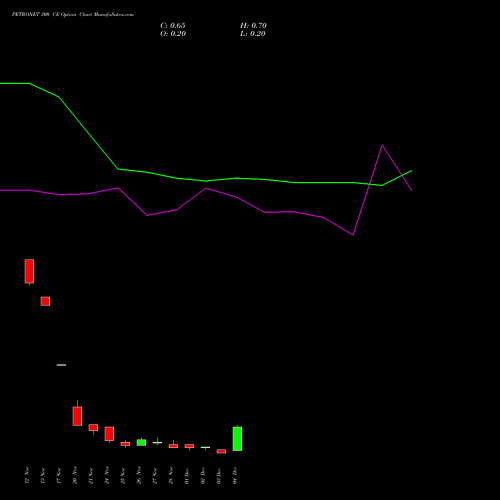
Task: Click the red candle above 20 Nov
Action: coord(77,416)
